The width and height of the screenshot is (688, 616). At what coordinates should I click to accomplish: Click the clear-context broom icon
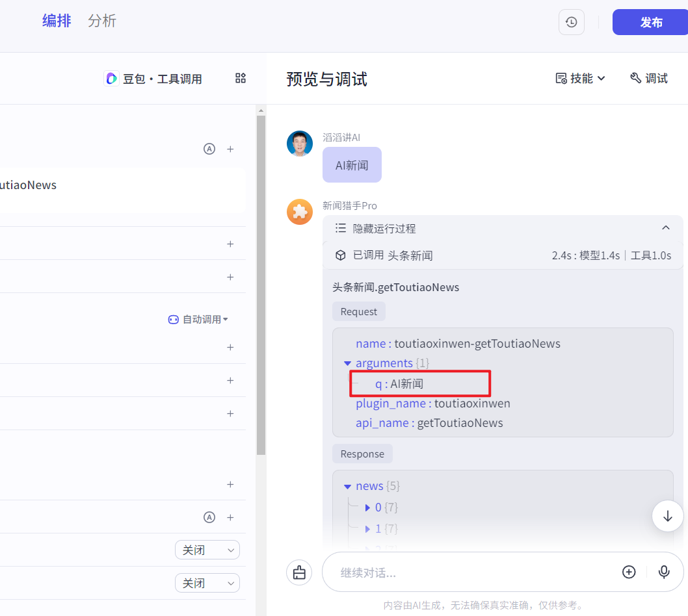click(299, 572)
